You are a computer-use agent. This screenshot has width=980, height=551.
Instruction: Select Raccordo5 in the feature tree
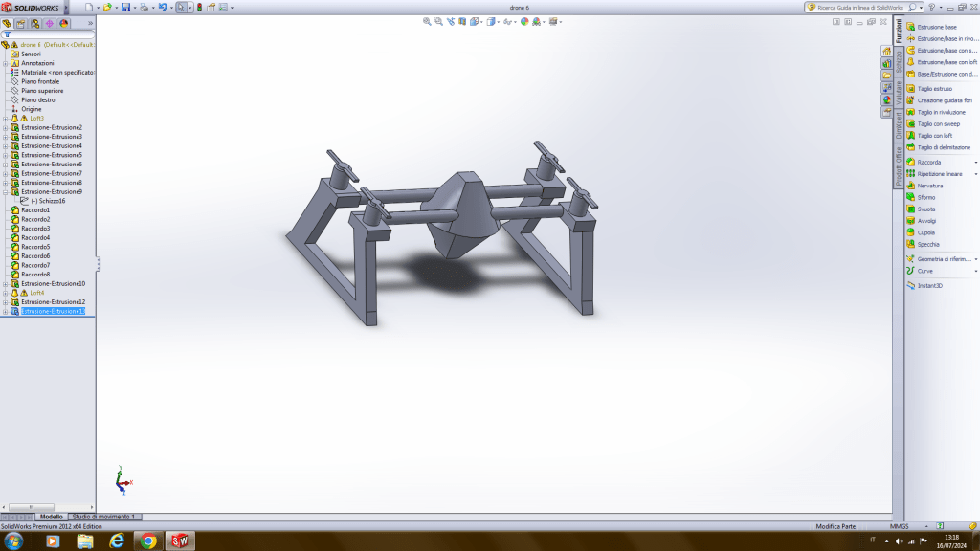click(35, 247)
